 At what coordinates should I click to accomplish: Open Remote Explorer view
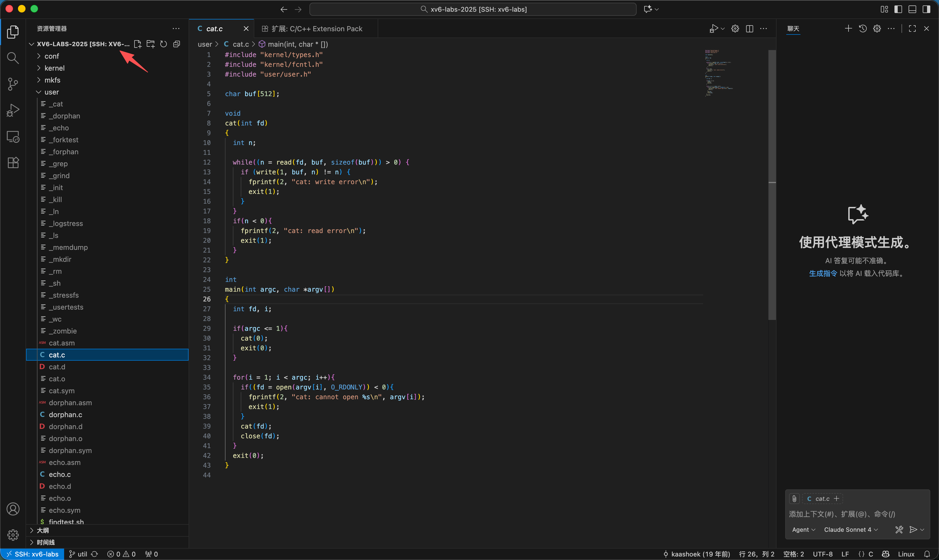(x=13, y=137)
